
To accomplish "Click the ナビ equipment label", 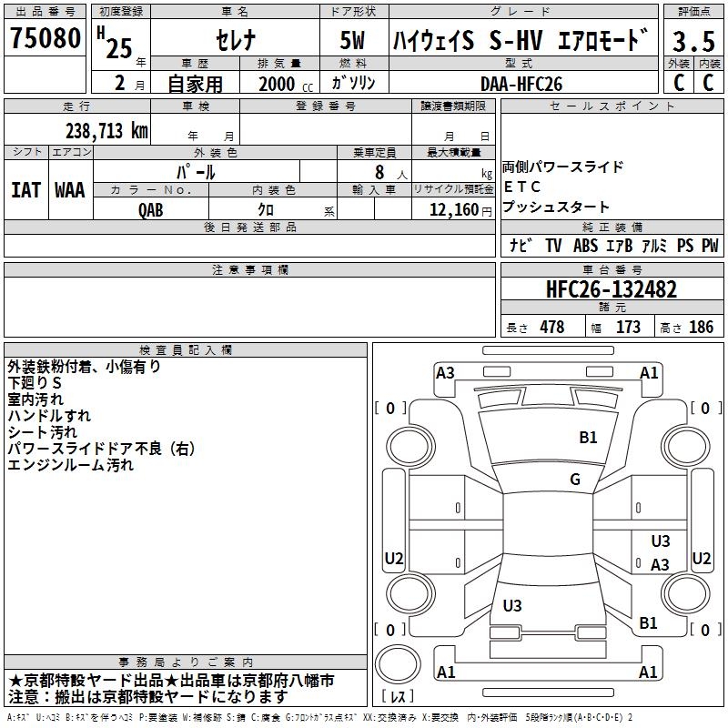I will [521, 246].
